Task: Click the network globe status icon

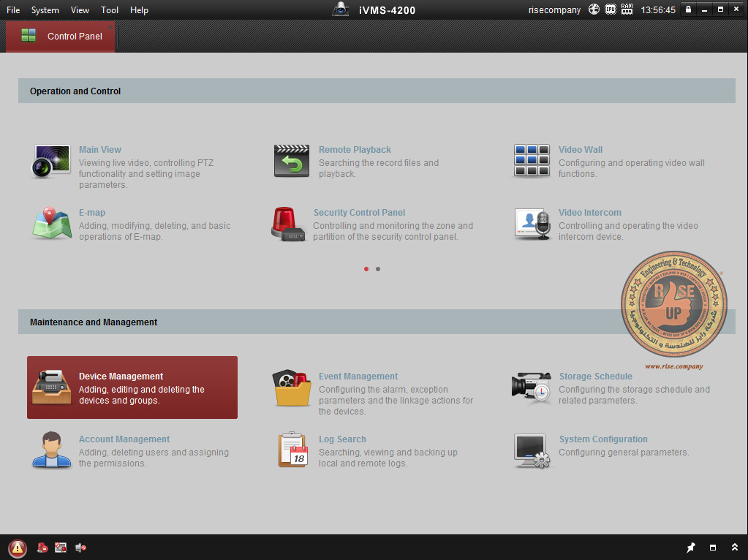Action: [594, 10]
